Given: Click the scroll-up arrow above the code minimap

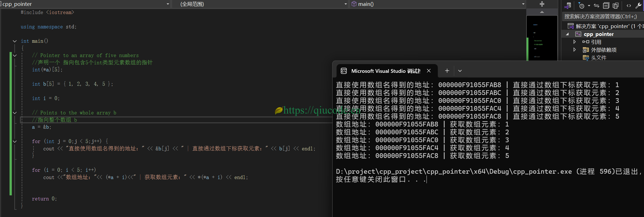Looking at the screenshot, I should click(542, 12).
